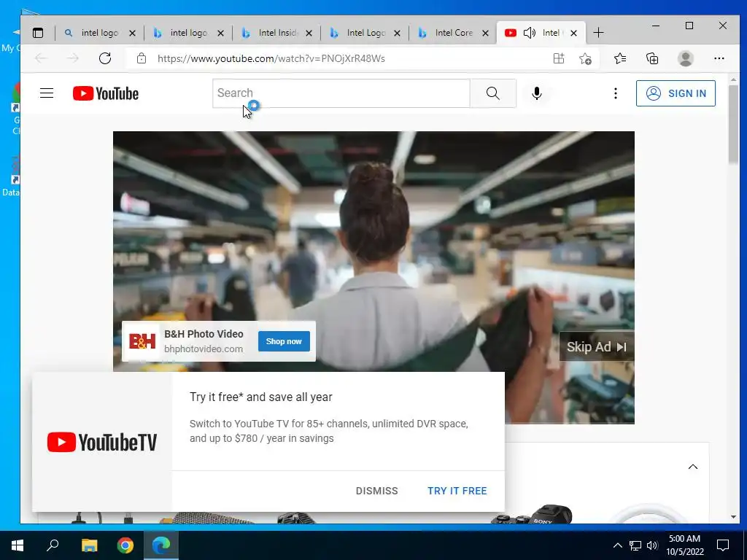This screenshot has height=560, width=747.
Task: Open the Windows notification center
Action: 723,545
